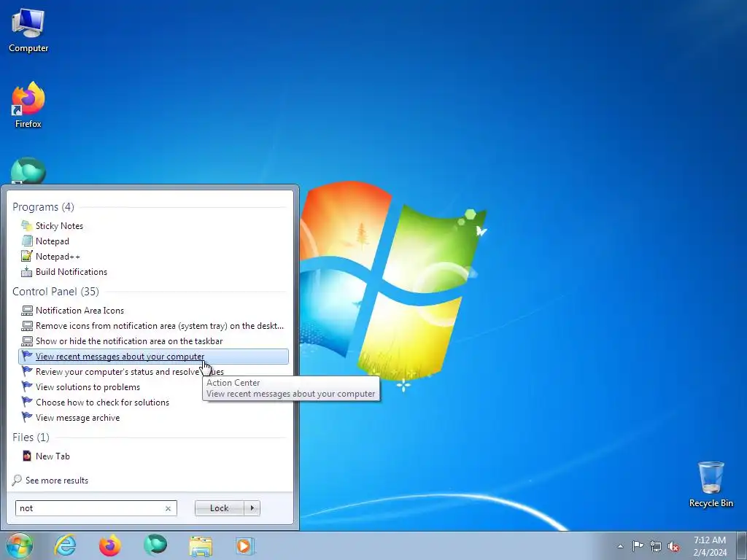Click View recent messages about your computer
The height and width of the screenshot is (560, 747).
(x=153, y=356)
